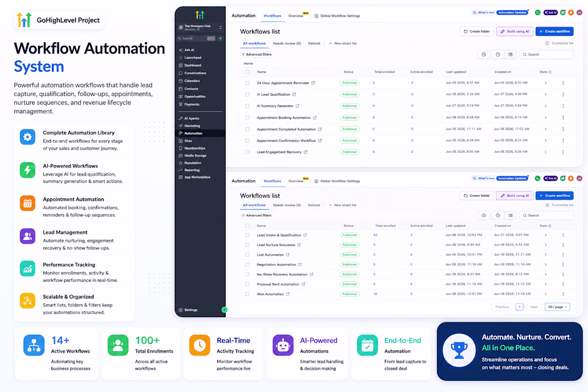Open Settings at the sidebar bottom

tap(190, 310)
